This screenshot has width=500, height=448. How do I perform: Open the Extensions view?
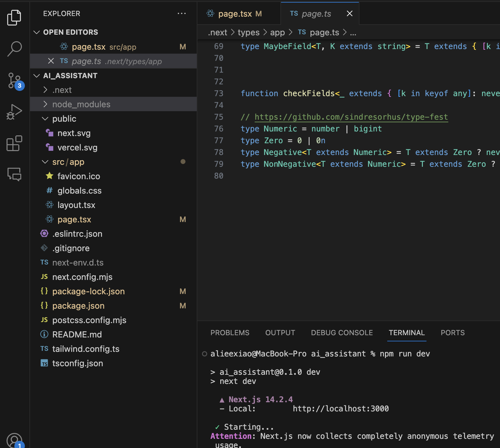[x=14, y=143]
